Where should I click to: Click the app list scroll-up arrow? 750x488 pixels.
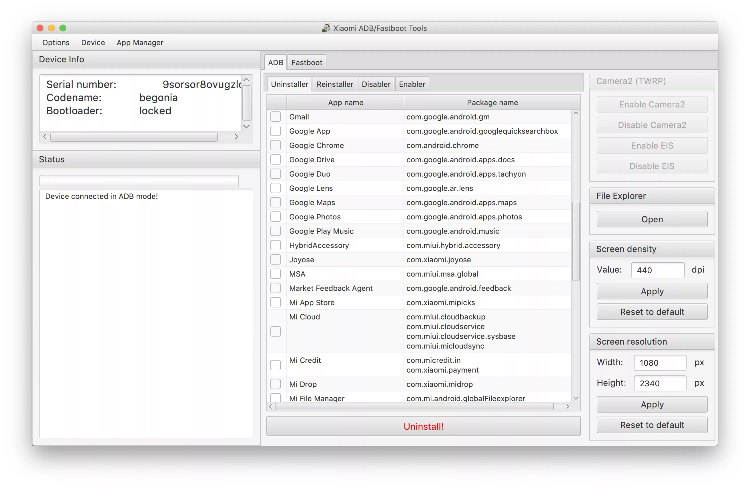(576, 113)
